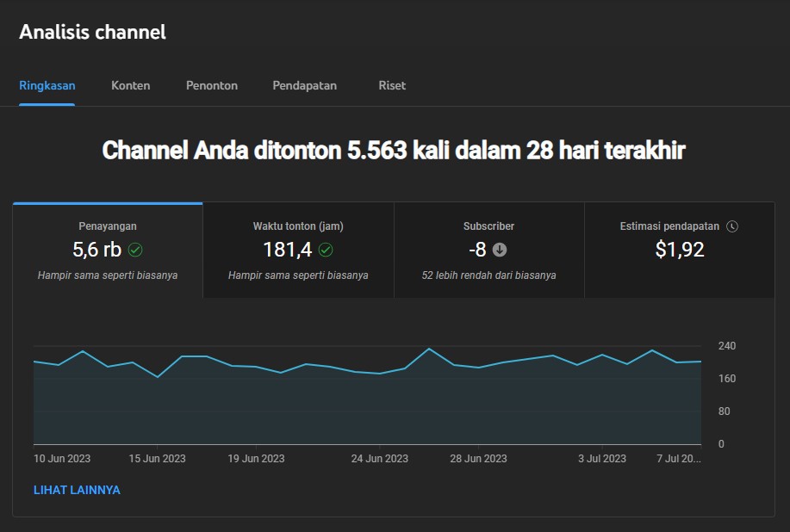Click the 240 value on chart axis
Screen dimensions: 790x532
tap(727, 346)
